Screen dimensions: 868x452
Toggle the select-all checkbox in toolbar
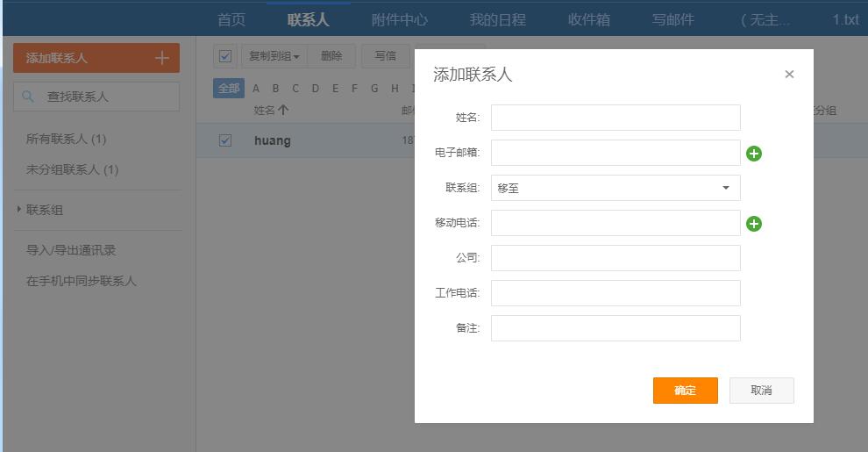point(225,56)
